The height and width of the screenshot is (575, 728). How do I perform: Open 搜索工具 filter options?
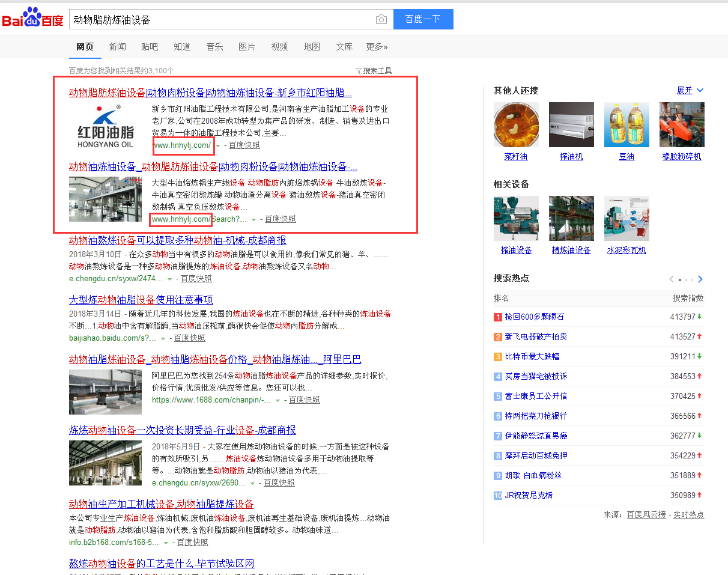tap(374, 71)
